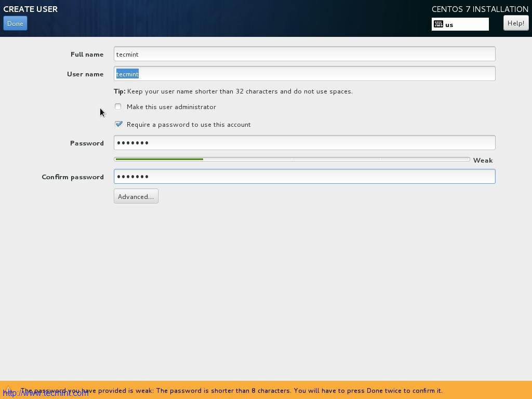
Task: Click the Weak strength label
Action: click(x=483, y=160)
